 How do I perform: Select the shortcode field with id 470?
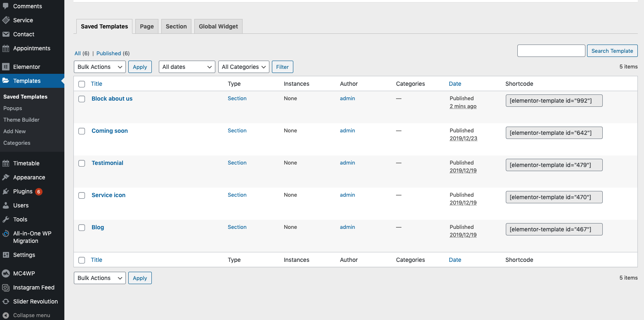(x=554, y=197)
